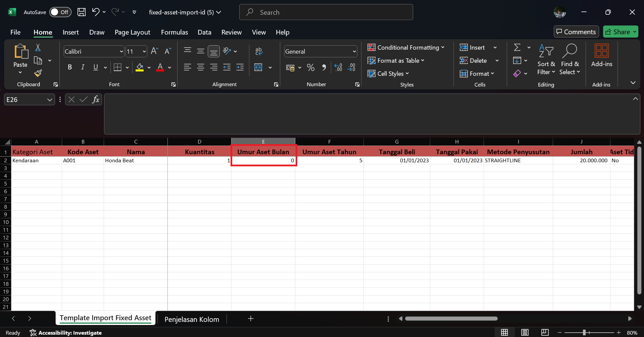Viewport: 644px width, 337px height.
Task: Open the font name Calibri dropdown
Action: [121, 52]
